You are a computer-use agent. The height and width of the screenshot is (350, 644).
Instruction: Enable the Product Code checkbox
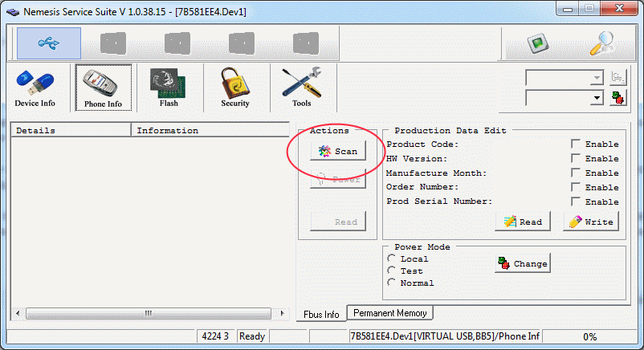(x=576, y=144)
